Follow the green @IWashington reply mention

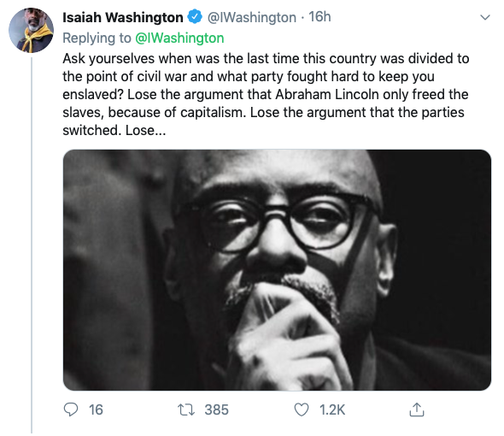pyautogui.click(x=179, y=38)
